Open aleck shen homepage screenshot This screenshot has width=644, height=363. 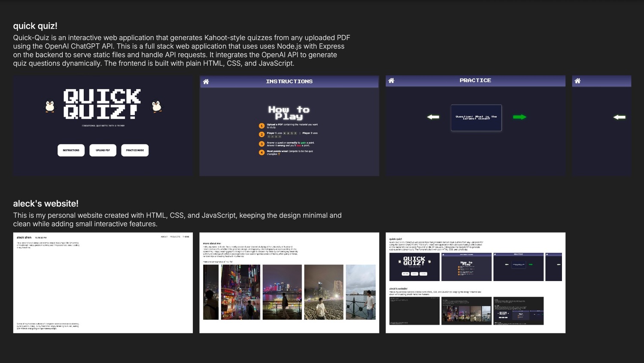click(x=103, y=283)
